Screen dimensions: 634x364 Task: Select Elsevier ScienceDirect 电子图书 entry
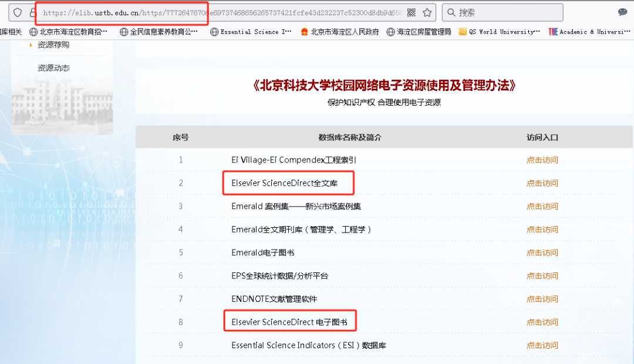pyautogui.click(x=289, y=322)
